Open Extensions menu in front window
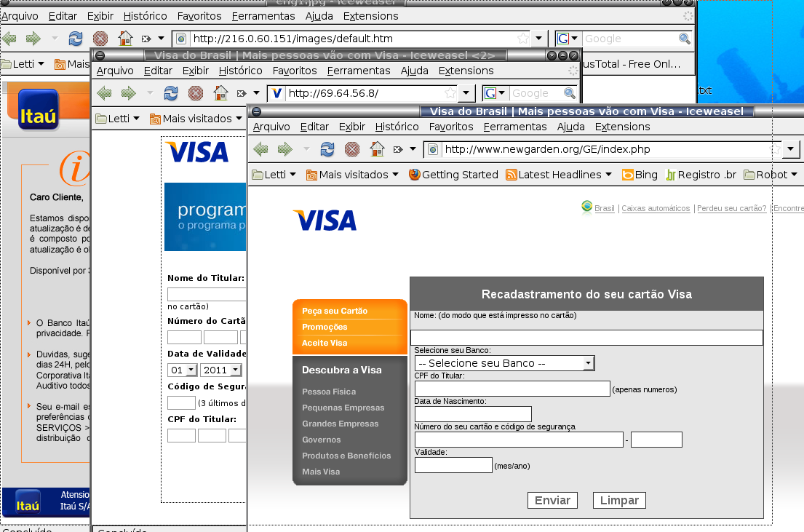This screenshot has height=532, width=804. pos(623,127)
